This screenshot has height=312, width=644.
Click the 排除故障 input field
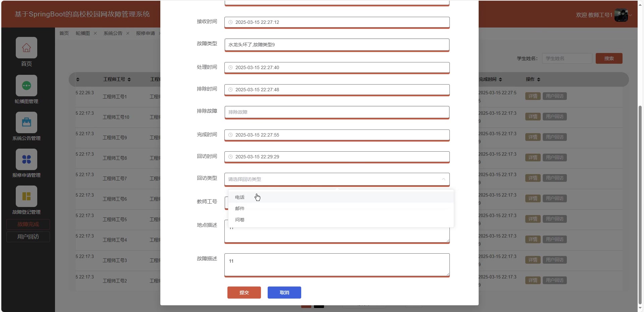coord(337,112)
